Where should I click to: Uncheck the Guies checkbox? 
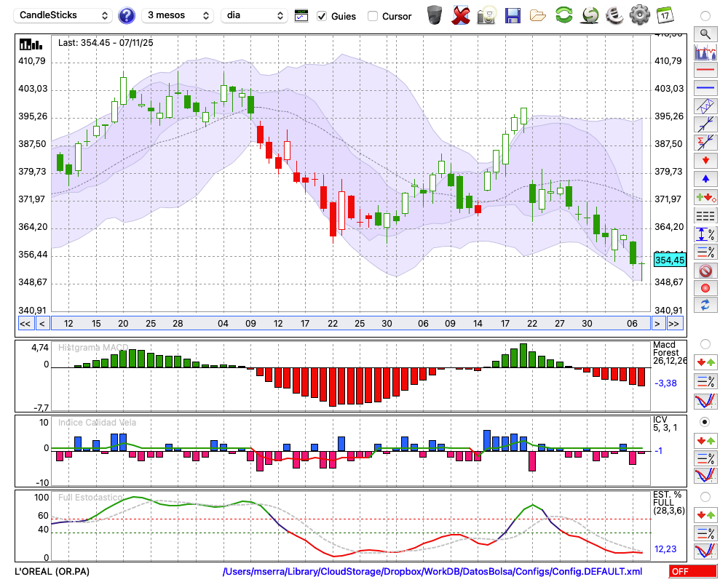tap(323, 16)
